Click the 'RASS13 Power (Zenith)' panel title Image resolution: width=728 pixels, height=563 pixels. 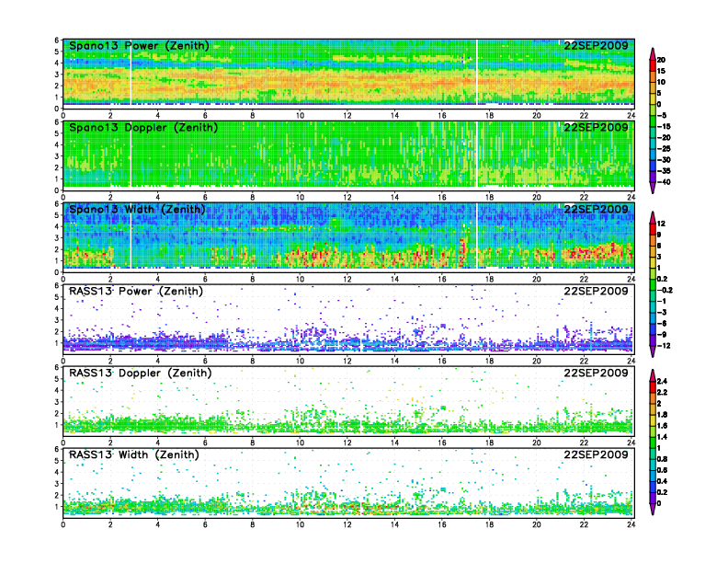(136, 292)
